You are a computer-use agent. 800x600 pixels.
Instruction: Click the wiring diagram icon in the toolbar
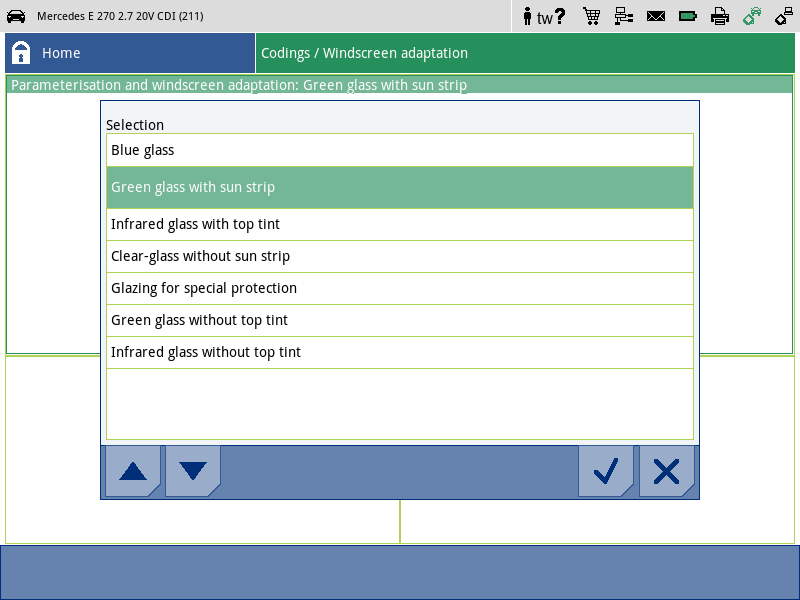(x=622, y=16)
